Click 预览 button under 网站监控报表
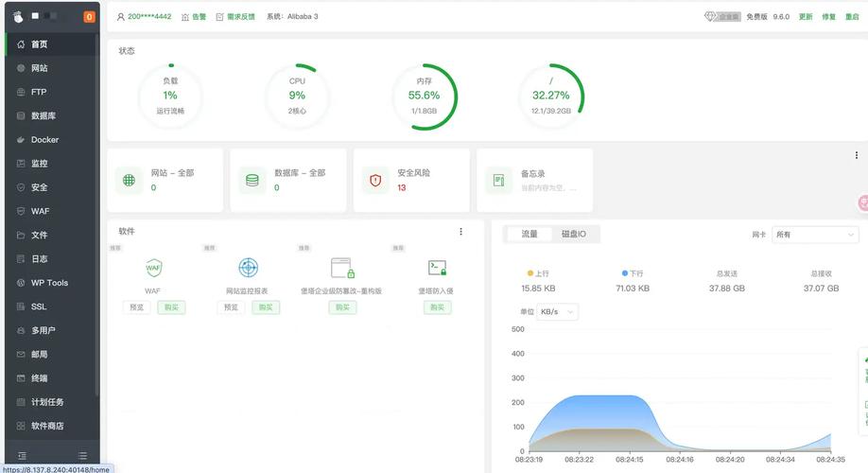The height and width of the screenshot is (473, 868). [231, 307]
